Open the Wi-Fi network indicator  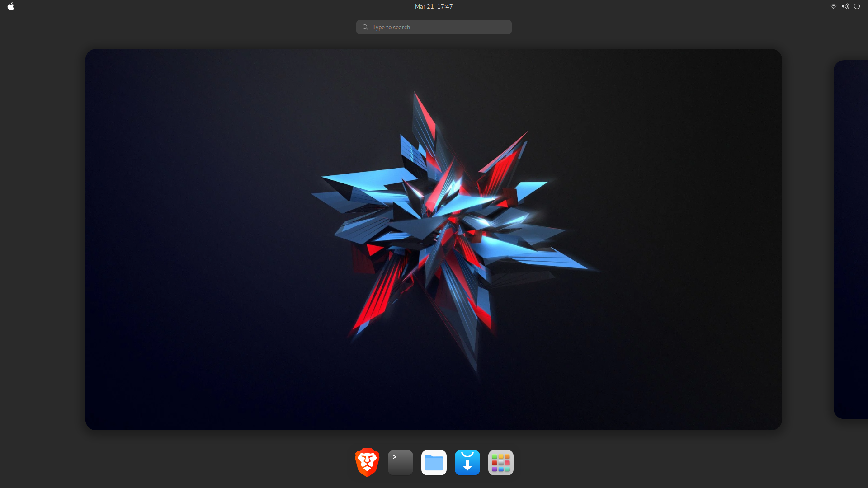coord(834,6)
